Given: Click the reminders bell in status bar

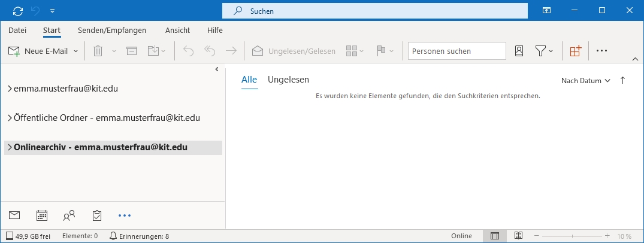Looking at the screenshot, I should (x=113, y=236).
